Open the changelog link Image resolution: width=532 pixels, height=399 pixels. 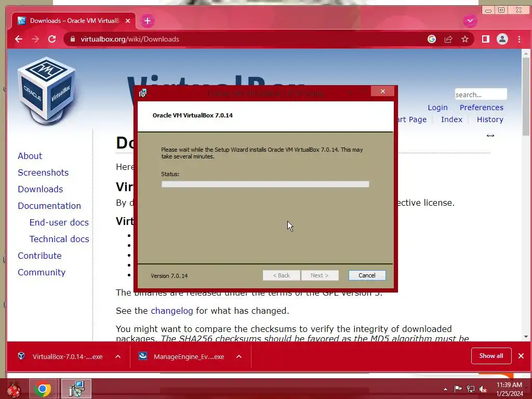(x=171, y=311)
